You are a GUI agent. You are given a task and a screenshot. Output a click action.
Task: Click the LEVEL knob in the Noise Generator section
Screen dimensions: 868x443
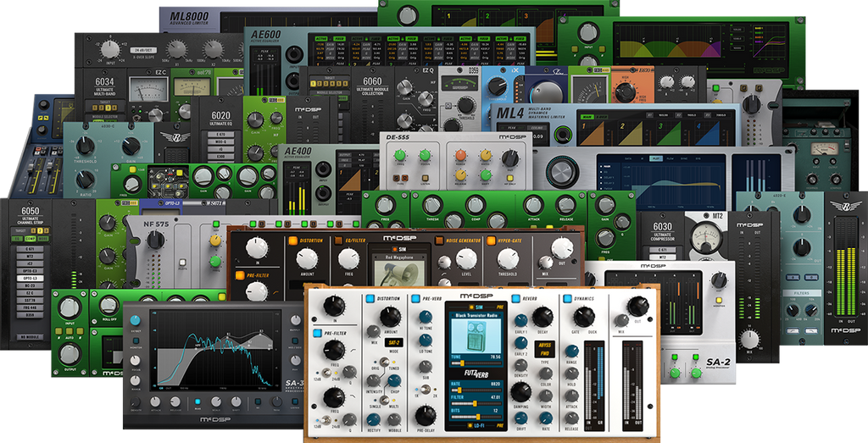tap(465, 258)
